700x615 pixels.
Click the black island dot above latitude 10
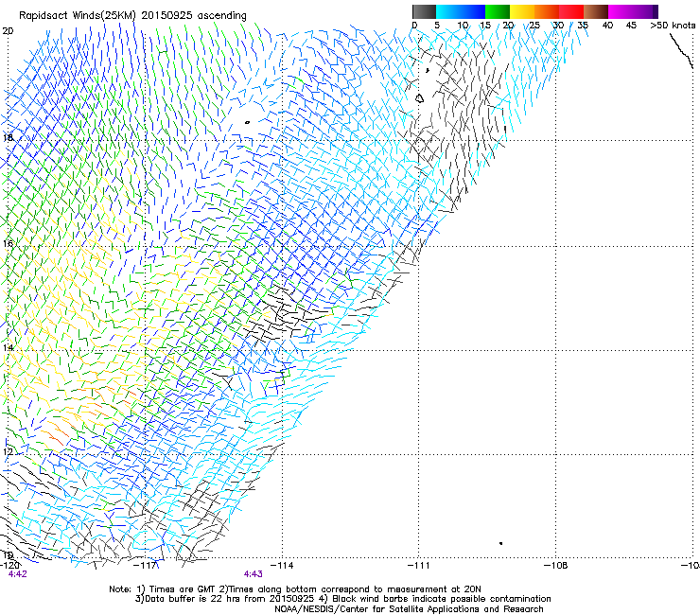click(501, 543)
